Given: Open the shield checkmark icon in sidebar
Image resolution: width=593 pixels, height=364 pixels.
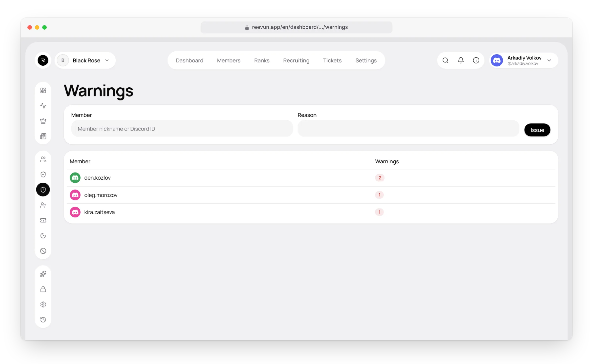Looking at the screenshot, I should [43, 174].
